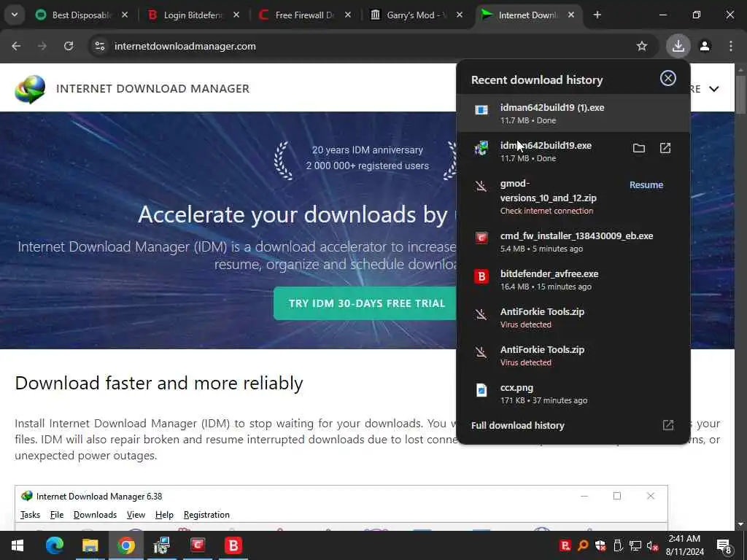This screenshot has width=747, height=560.
Task: Reload the current page
Action: [x=69, y=46]
